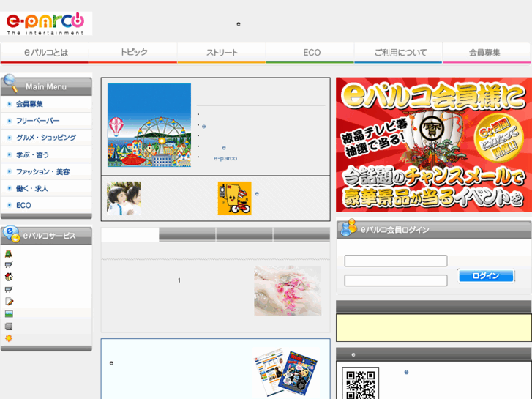
Task: Click the two children photo thumbnail
Action: click(124, 198)
